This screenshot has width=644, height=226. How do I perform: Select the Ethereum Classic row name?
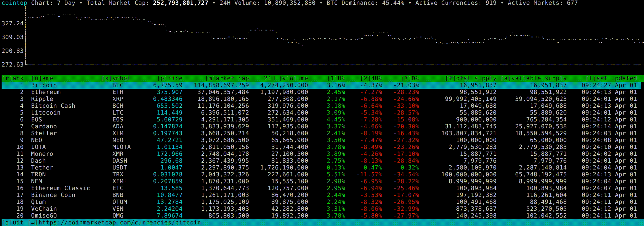click(x=61, y=188)
